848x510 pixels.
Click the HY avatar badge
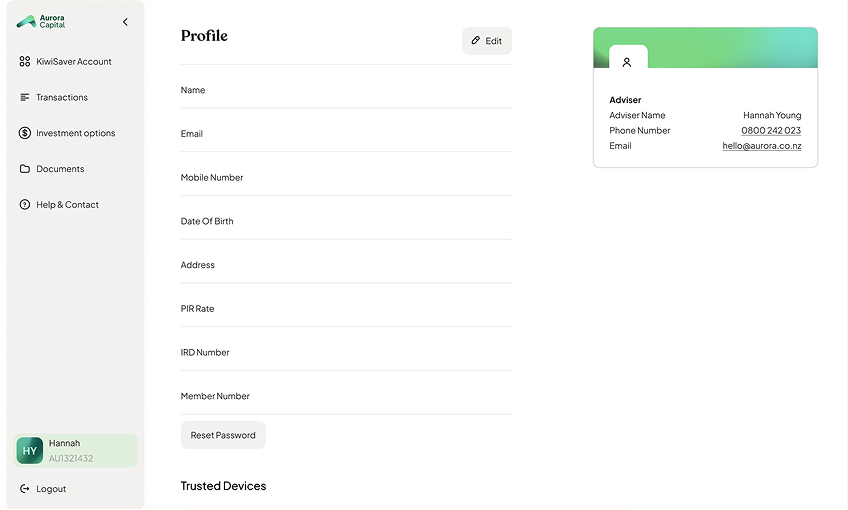[x=30, y=451]
